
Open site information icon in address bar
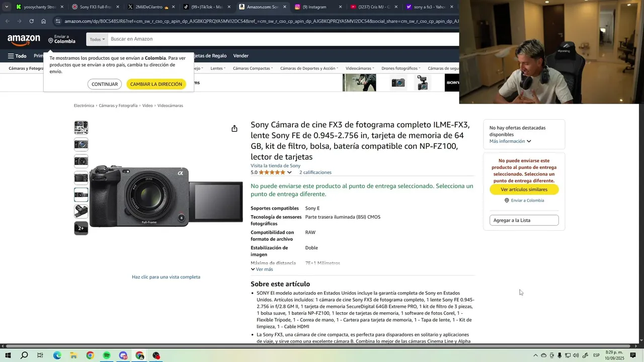click(58, 21)
